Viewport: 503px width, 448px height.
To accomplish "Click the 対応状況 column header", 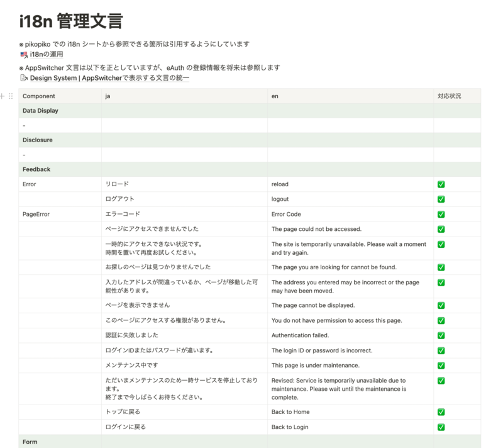I will (457, 96).
